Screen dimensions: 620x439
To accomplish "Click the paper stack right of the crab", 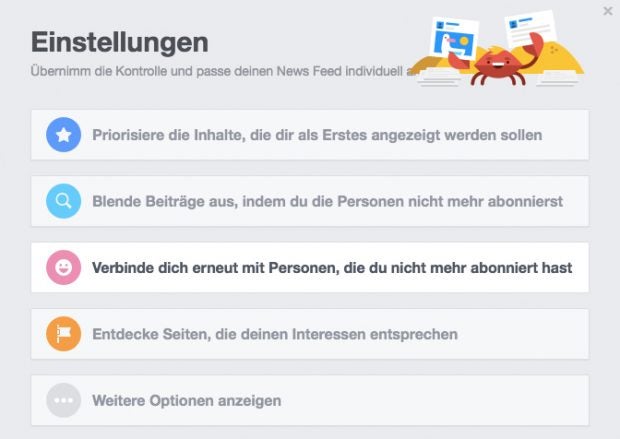I will pos(558,78).
